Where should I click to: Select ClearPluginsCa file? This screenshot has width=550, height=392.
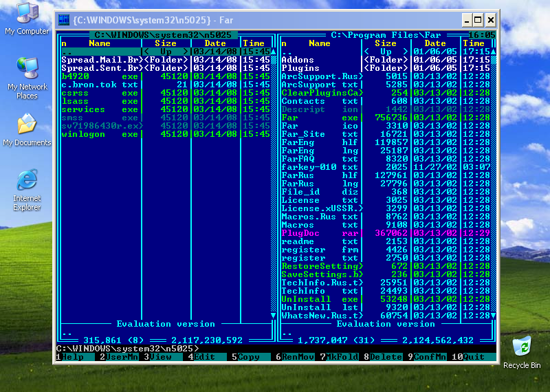[386, 93]
